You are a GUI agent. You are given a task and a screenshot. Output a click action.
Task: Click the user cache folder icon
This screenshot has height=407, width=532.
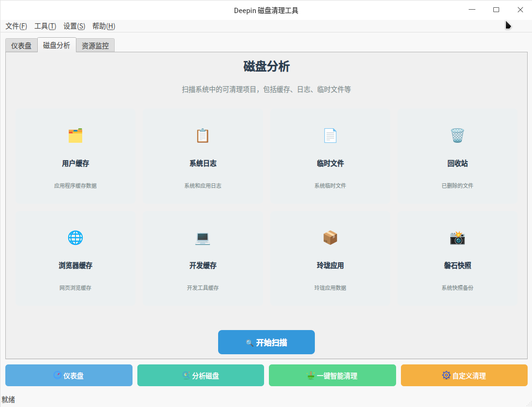tap(75, 136)
